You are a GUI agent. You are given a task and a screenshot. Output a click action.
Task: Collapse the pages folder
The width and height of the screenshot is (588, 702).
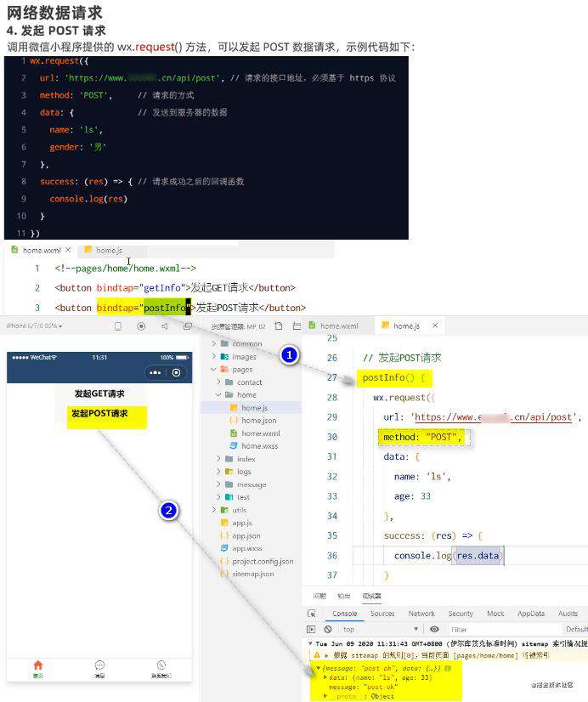coord(214,370)
